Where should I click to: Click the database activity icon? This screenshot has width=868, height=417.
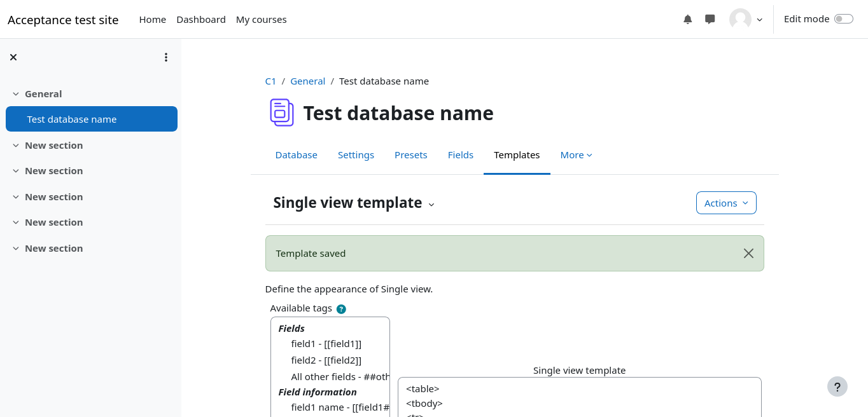(x=281, y=113)
